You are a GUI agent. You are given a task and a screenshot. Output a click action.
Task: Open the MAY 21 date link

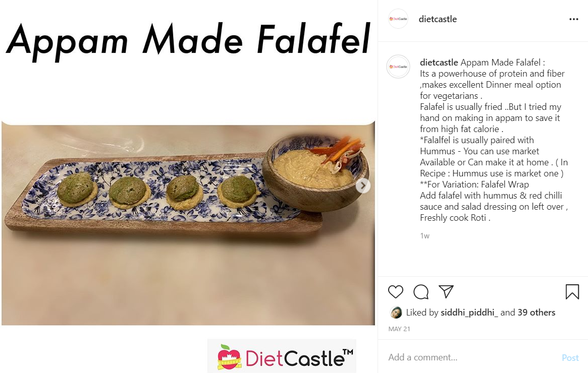point(399,329)
